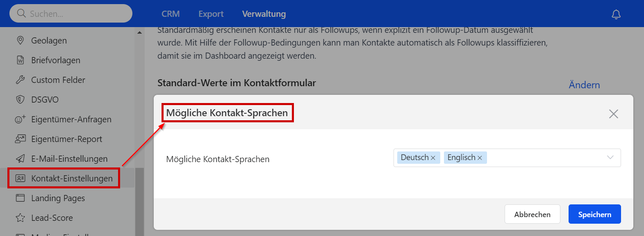Open the CRM menu
The width and height of the screenshot is (644, 236).
(171, 14)
